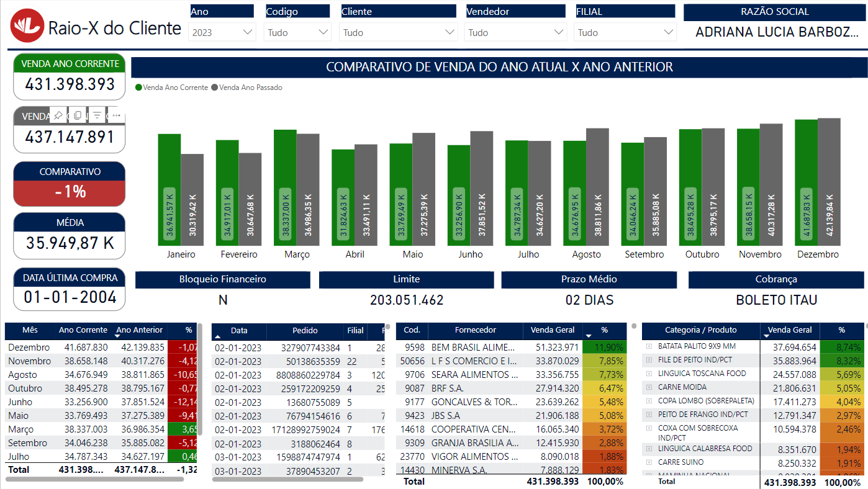Expand CARNE MOIDA category row

(x=649, y=387)
